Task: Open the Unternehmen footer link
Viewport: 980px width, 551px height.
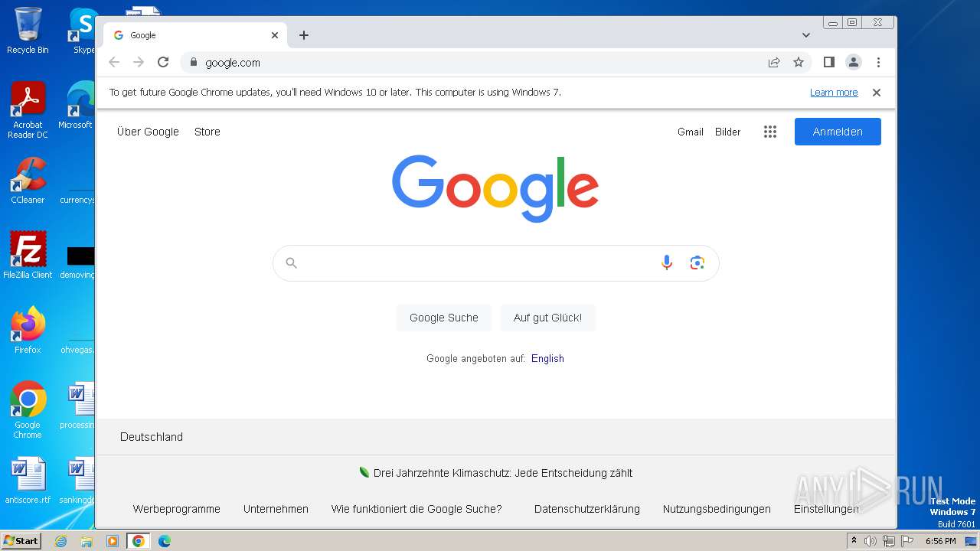Action: [x=276, y=509]
